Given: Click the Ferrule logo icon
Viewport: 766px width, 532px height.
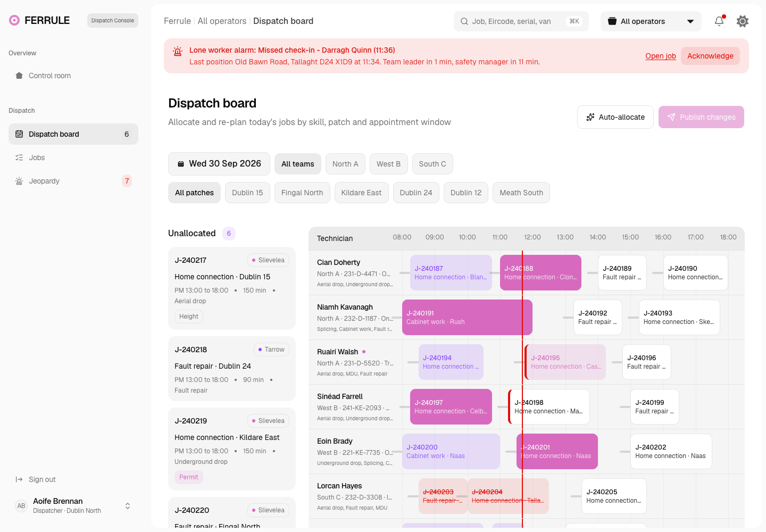Looking at the screenshot, I should 14,20.
